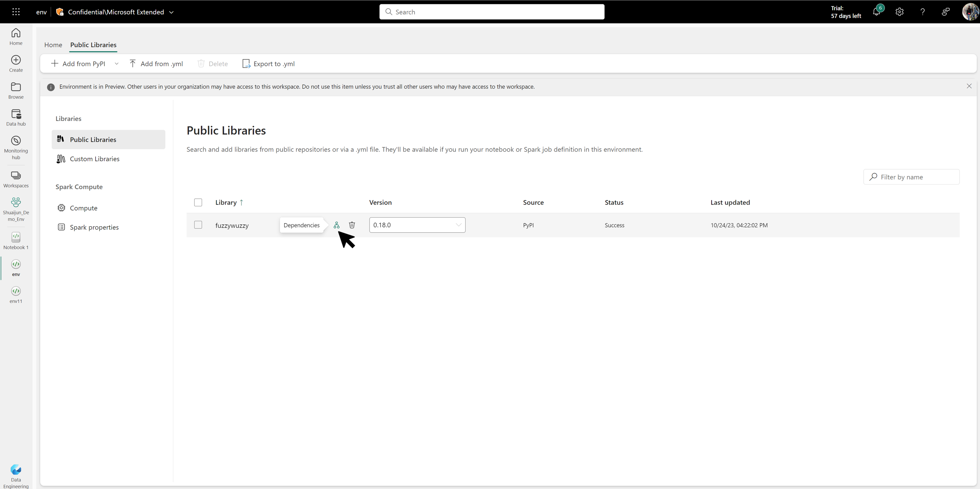Open the Public Libraries tab
The image size is (980, 489).
click(93, 44)
